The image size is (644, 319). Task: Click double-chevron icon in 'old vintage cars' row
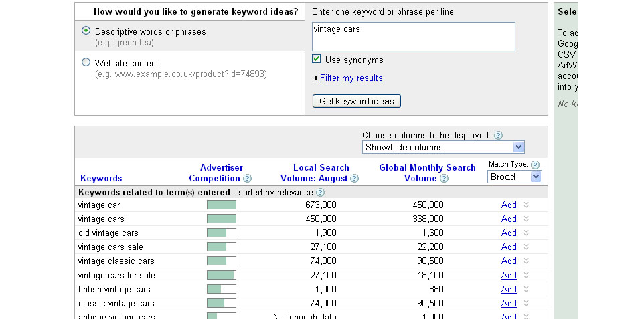coord(526,233)
